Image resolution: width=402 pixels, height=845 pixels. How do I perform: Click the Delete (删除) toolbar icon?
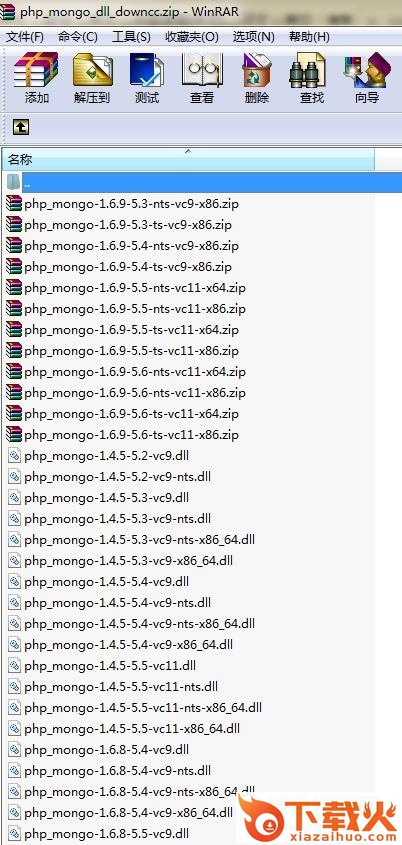[x=257, y=78]
